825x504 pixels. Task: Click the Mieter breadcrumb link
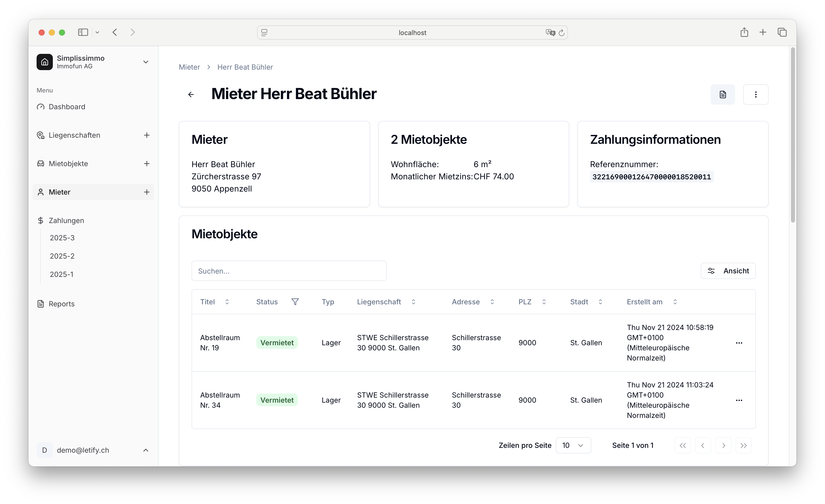tap(189, 67)
